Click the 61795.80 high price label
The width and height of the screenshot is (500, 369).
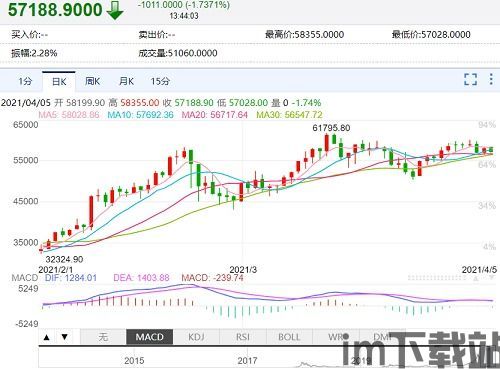(x=331, y=128)
